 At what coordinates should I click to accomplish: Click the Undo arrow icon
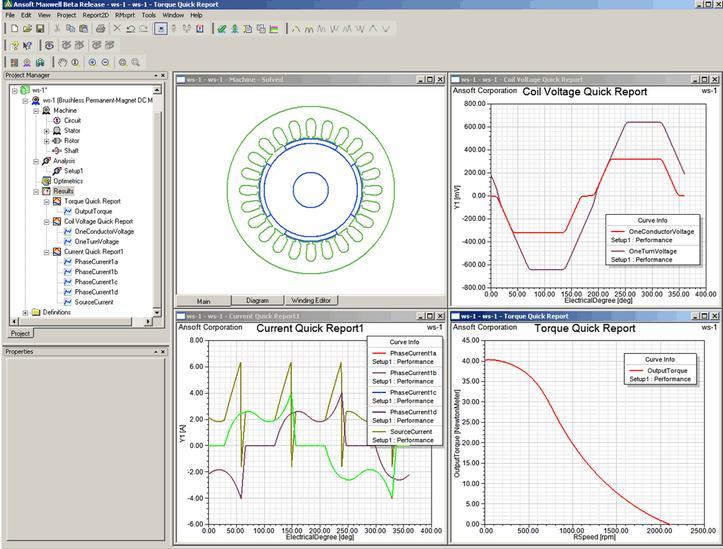pyautogui.click(x=130, y=29)
